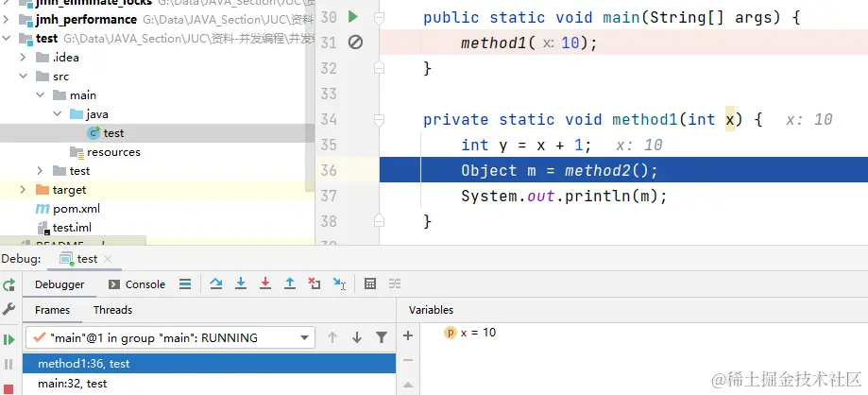Click fold end marker on line 32
Viewport: 868px width, 395px height.
pyautogui.click(x=379, y=68)
